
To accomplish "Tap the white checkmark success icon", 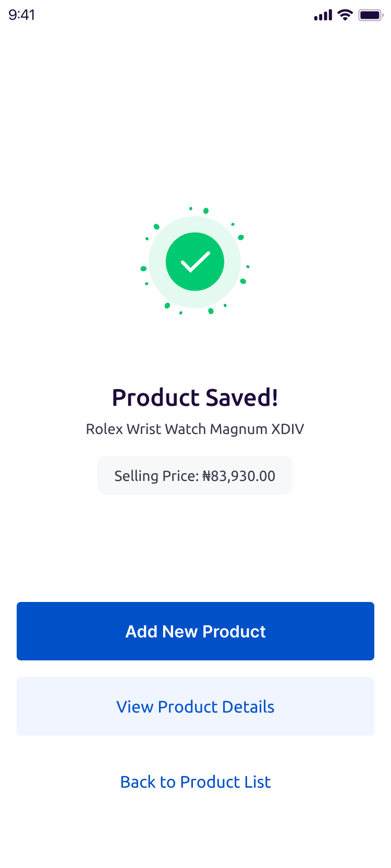I will (195, 262).
